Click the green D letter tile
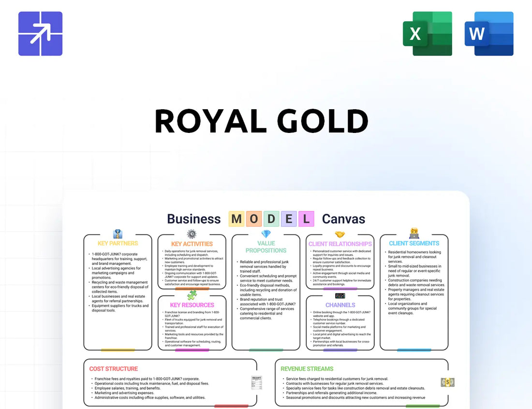This screenshot has height=409, width=532. 271,219
